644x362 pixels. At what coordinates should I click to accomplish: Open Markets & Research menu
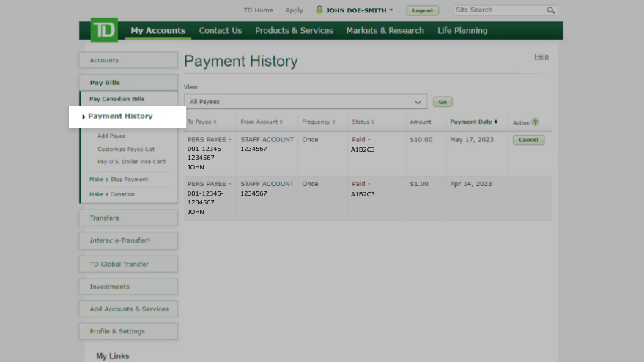pyautogui.click(x=385, y=30)
